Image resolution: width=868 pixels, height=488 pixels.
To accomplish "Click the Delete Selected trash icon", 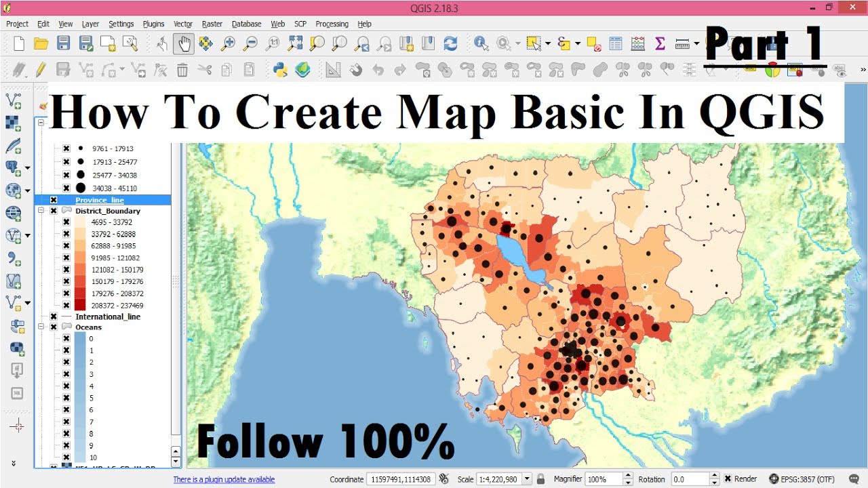I will 182,69.
